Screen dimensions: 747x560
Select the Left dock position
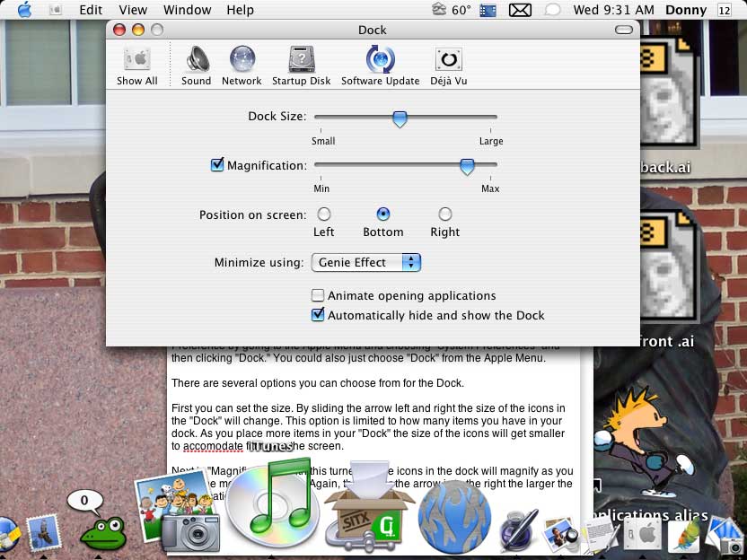pyautogui.click(x=324, y=214)
